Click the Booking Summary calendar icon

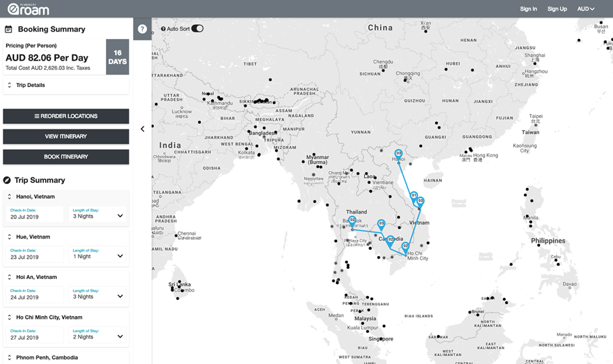point(8,29)
